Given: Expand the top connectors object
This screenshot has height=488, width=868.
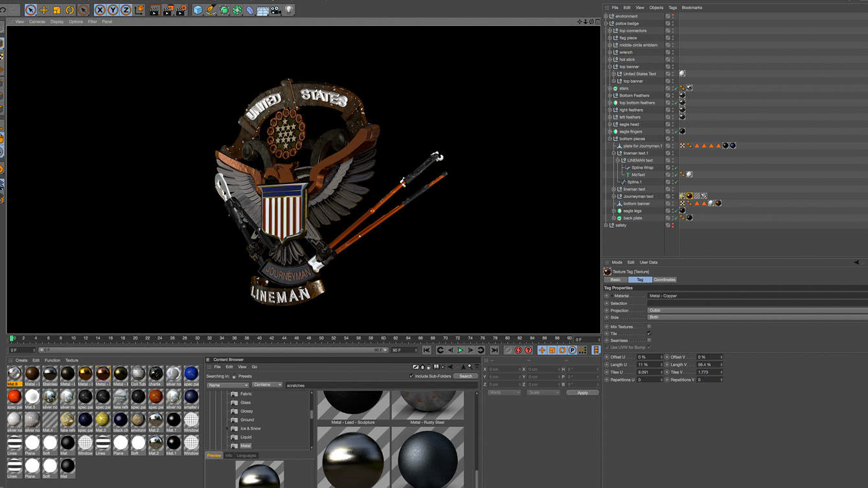Looking at the screenshot, I should click(x=610, y=30).
